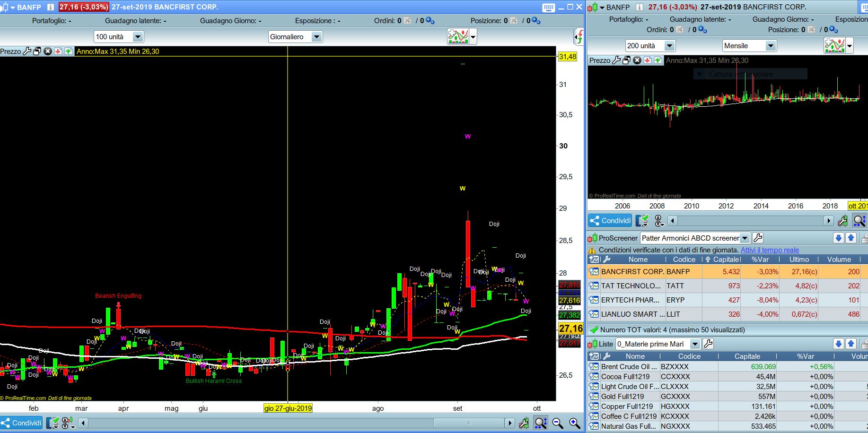Click the red-green arrows icon at the daily chart's right edge
The width and height of the screenshot is (868, 433).
tap(579, 37)
